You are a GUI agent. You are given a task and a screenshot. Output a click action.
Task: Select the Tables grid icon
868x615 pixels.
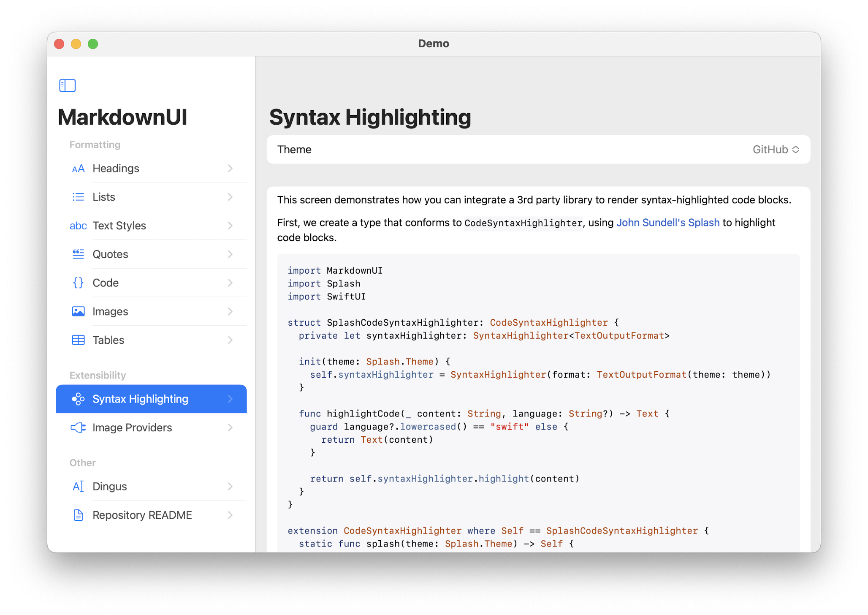coord(78,340)
